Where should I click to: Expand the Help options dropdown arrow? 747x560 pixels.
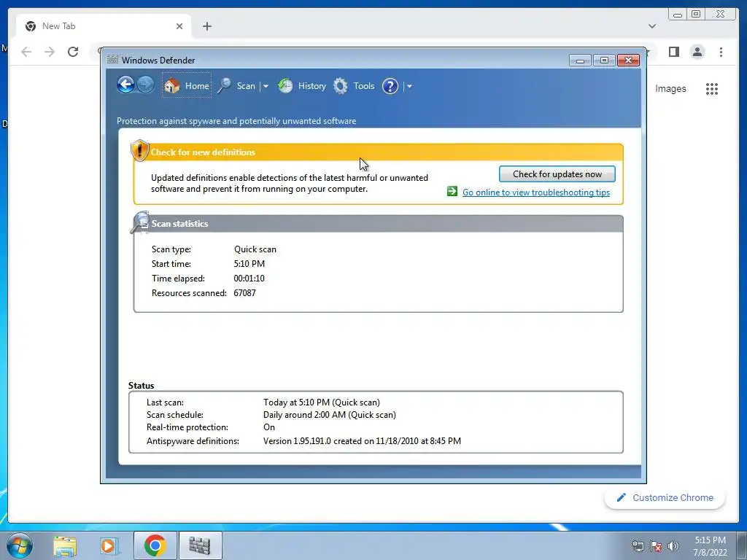coord(409,87)
